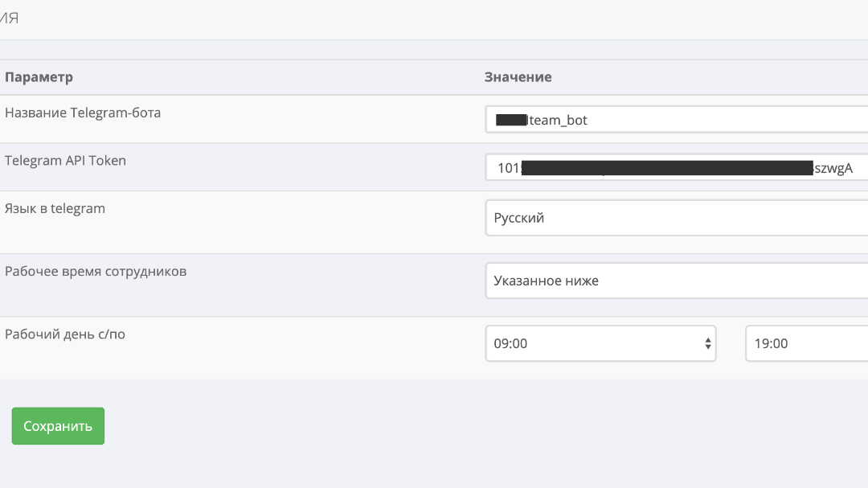Viewport: 868px width, 488px height.
Task: Select the "Рабочее время сотрудников" label
Action: pos(96,272)
